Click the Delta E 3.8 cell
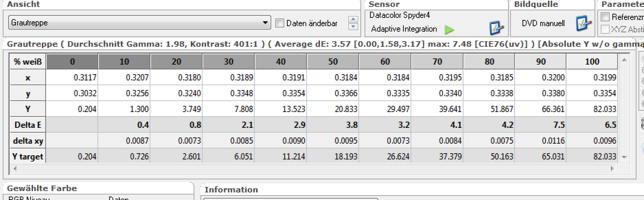Screen dimensions: 644x200 click(333, 125)
